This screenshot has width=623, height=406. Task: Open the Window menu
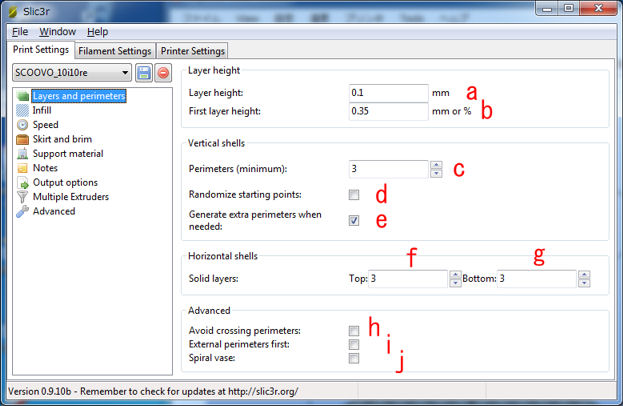pos(57,32)
